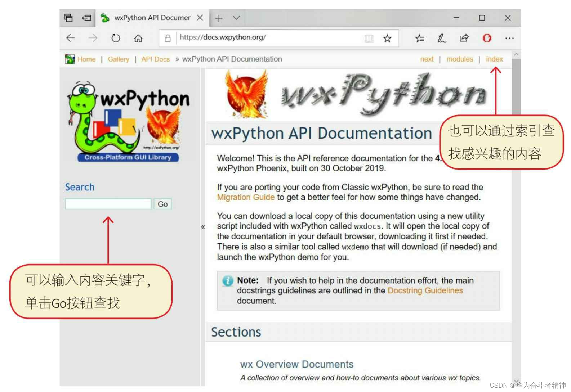Maximize the browser window

[482, 18]
